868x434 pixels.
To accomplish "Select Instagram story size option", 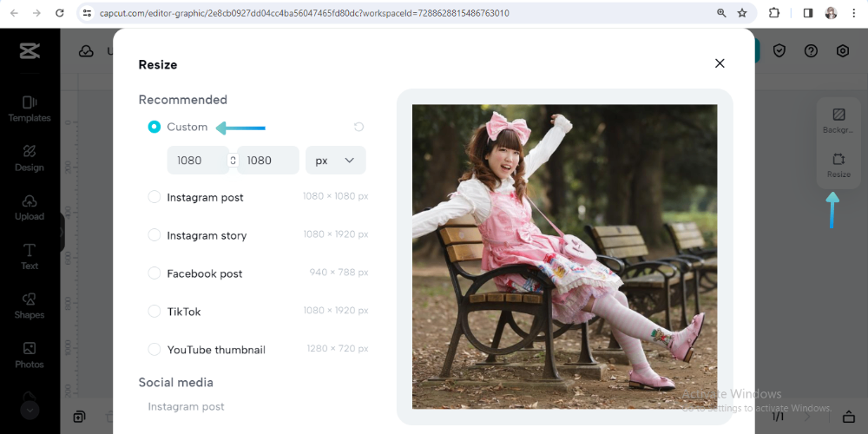I will tap(154, 235).
